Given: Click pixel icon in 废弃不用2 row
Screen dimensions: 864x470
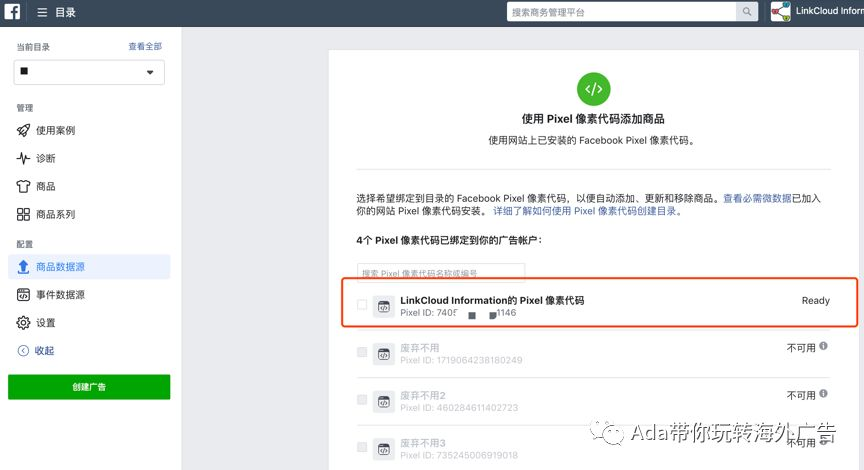Looking at the screenshot, I should (x=384, y=402).
